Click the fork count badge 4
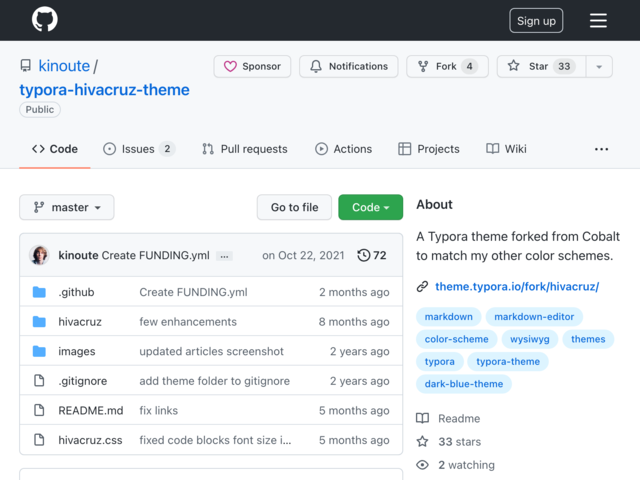The height and width of the screenshot is (480, 640). (x=469, y=66)
